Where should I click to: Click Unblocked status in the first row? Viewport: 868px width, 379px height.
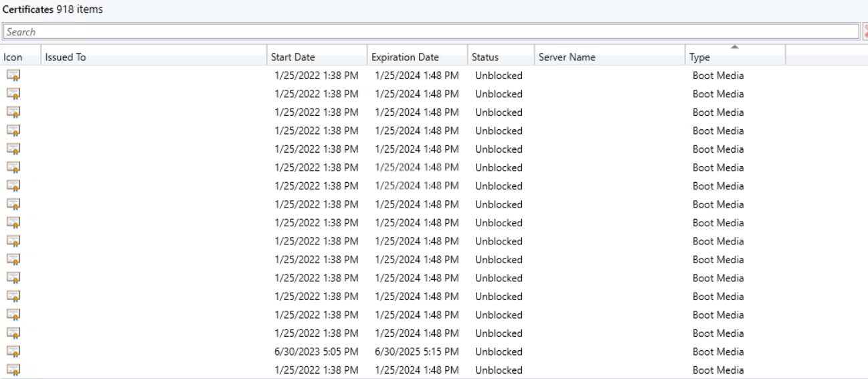point(499,76)
